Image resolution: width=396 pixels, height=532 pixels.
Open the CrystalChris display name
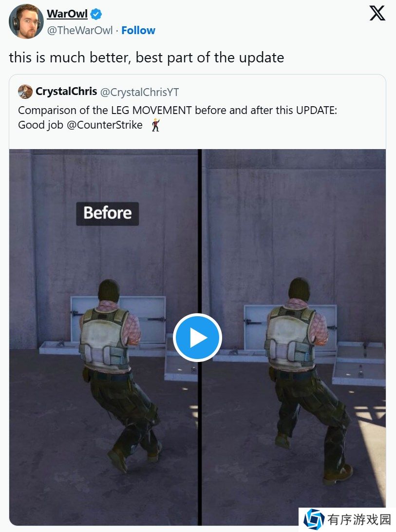67,91
